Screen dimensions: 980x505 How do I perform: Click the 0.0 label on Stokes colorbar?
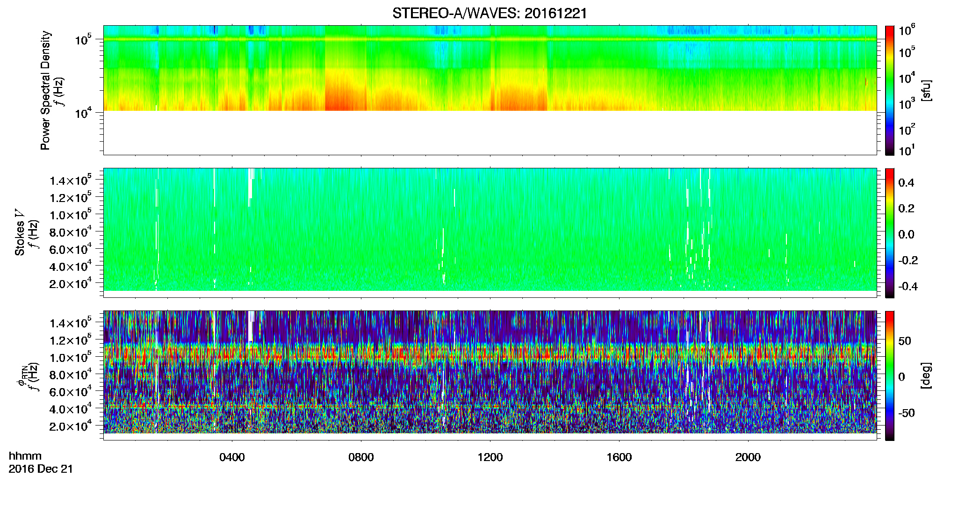[x=906, y=234]
